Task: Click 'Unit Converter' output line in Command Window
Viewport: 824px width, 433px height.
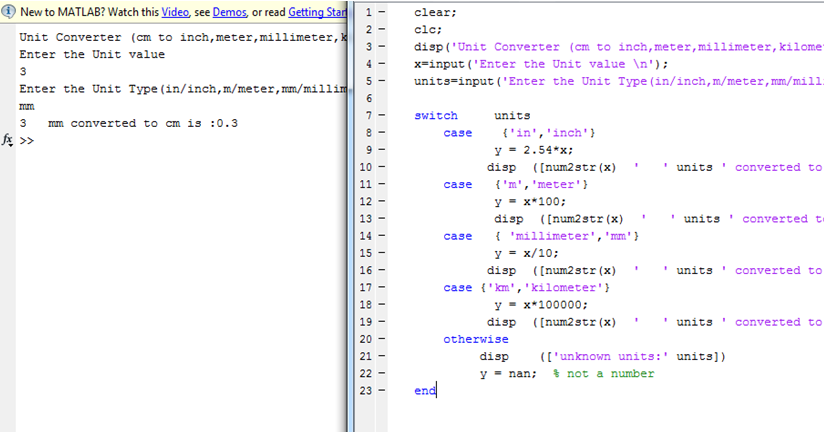Action: tap(183, 37)
